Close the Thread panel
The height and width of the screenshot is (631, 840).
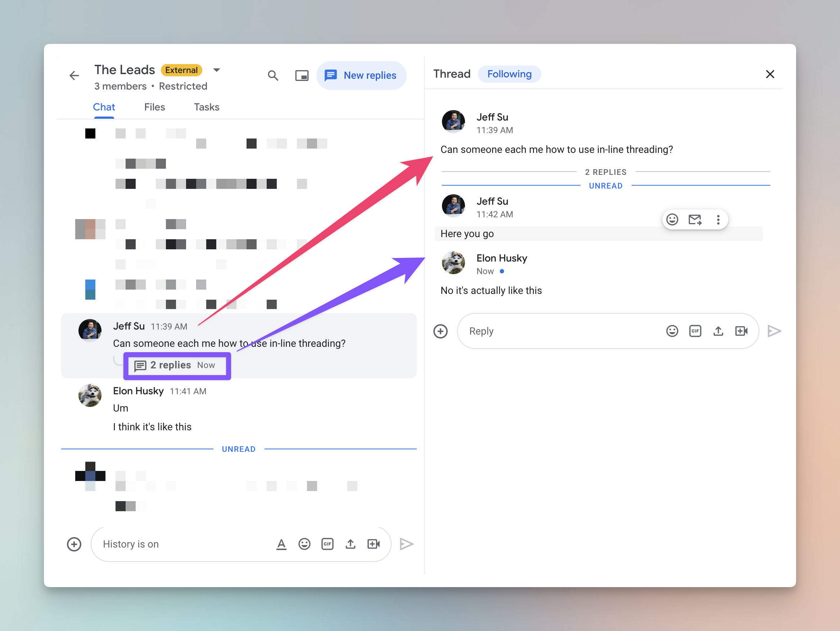pyautogui.click(x=770, y=74)
